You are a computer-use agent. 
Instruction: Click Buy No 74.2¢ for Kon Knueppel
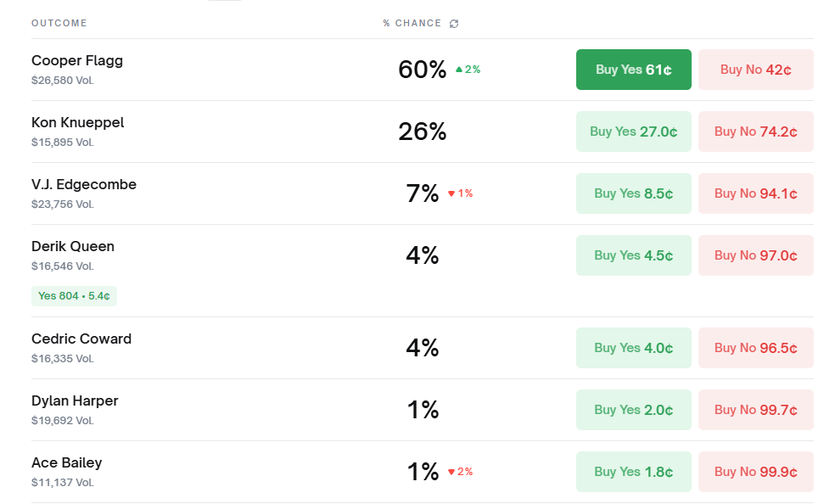click(x=755, y=132)
